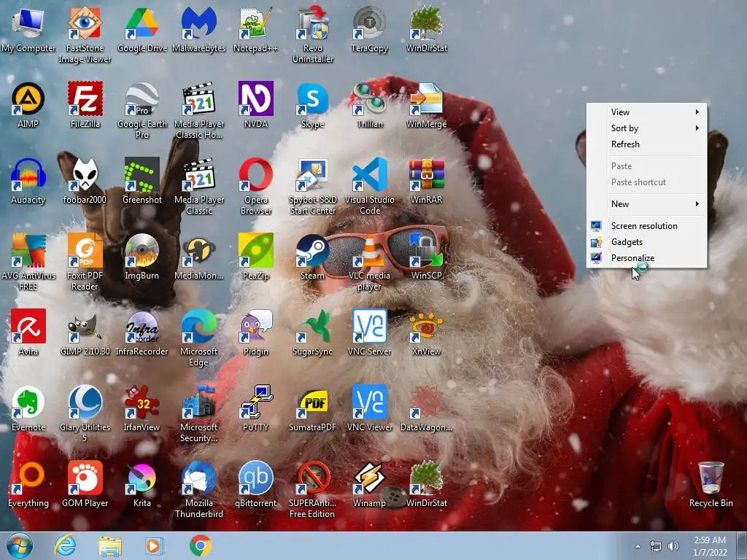
Task: Click the NVDA desktop shortcut
Action: coord(255,105)
